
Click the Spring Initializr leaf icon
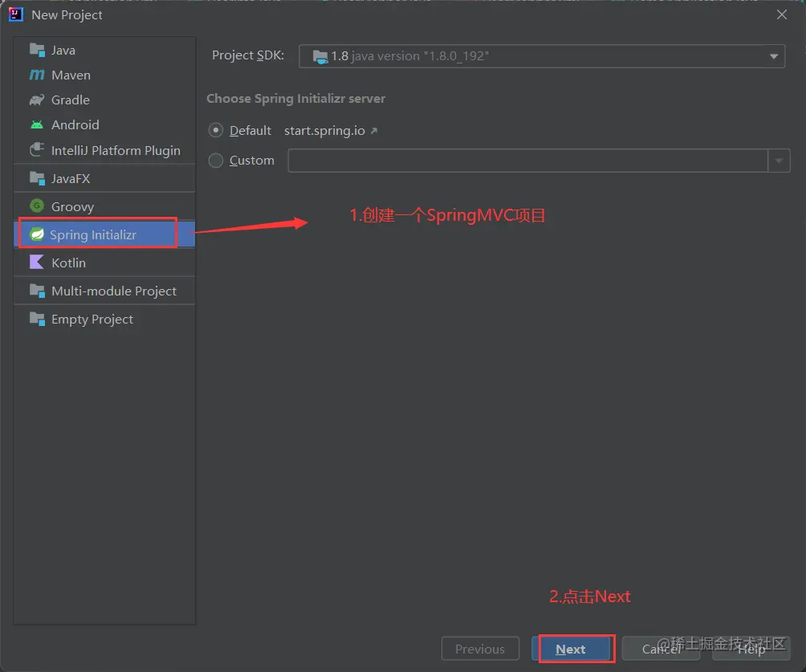click(x=37, y=234)
